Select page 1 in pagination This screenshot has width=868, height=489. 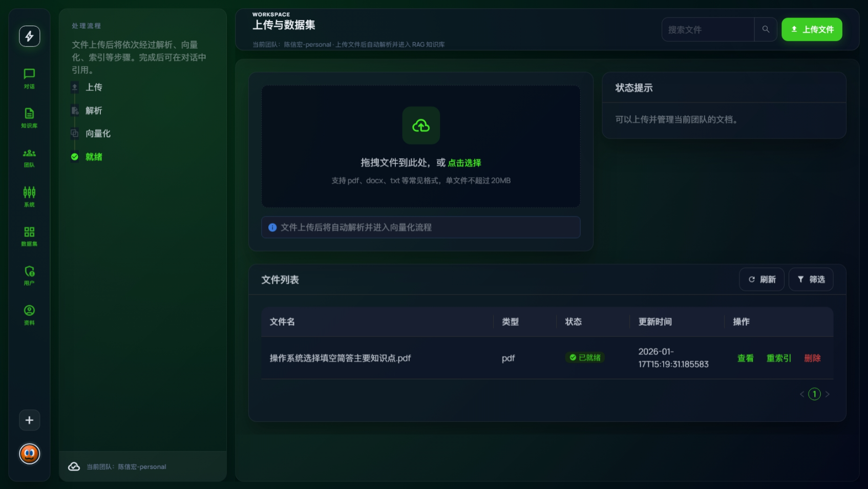[x=814, y=394]
